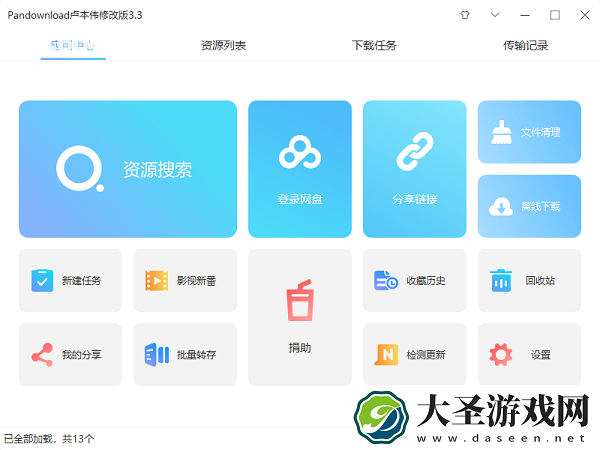Image resolution: width=600 pixels, height=450 pixels.
Task: Click the 捐助 label text
Action: pyautogui.click(x=300, y=348)
